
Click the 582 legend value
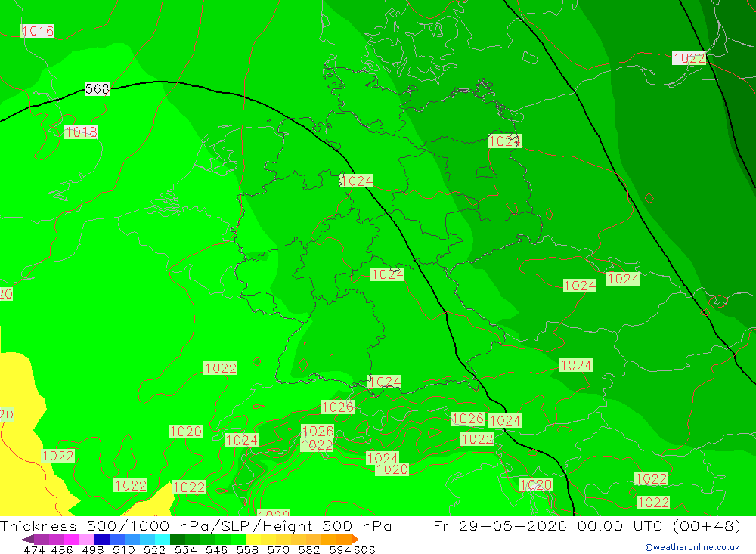(x=309, y=549)
